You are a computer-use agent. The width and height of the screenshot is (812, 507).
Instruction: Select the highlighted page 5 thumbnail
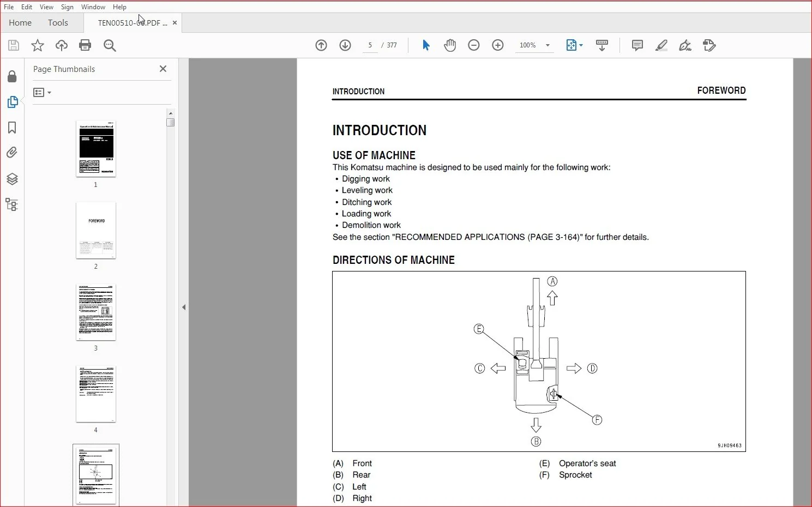[96, 475]
